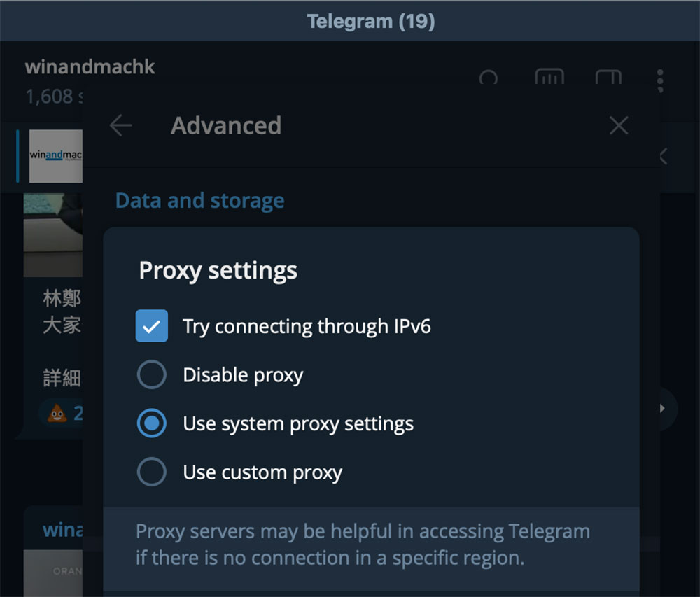700x597 pixels.
Task: Open the pinned winandmac logo thumbnail
Action: point(55,155)
